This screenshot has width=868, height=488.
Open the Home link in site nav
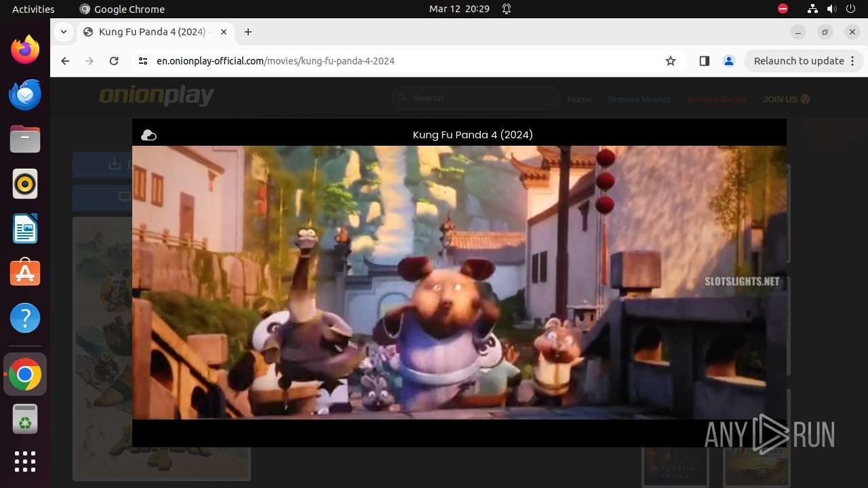point(580,99)
